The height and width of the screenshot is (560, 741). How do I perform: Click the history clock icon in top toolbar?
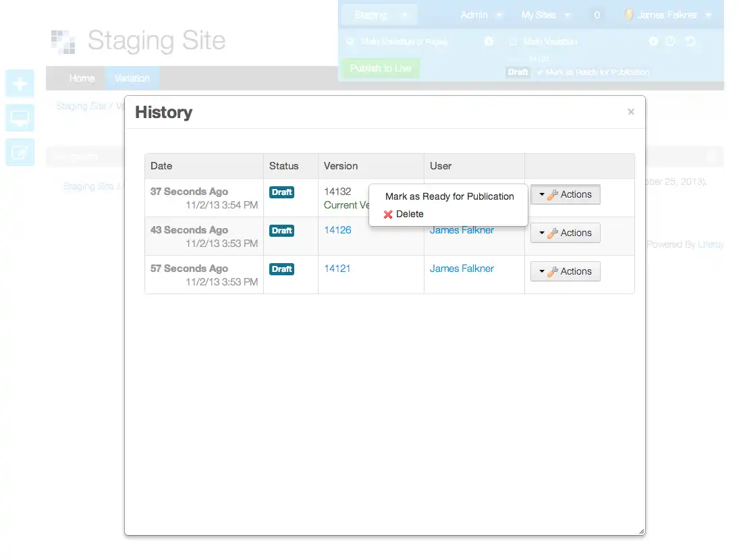[x=671, y=42]
